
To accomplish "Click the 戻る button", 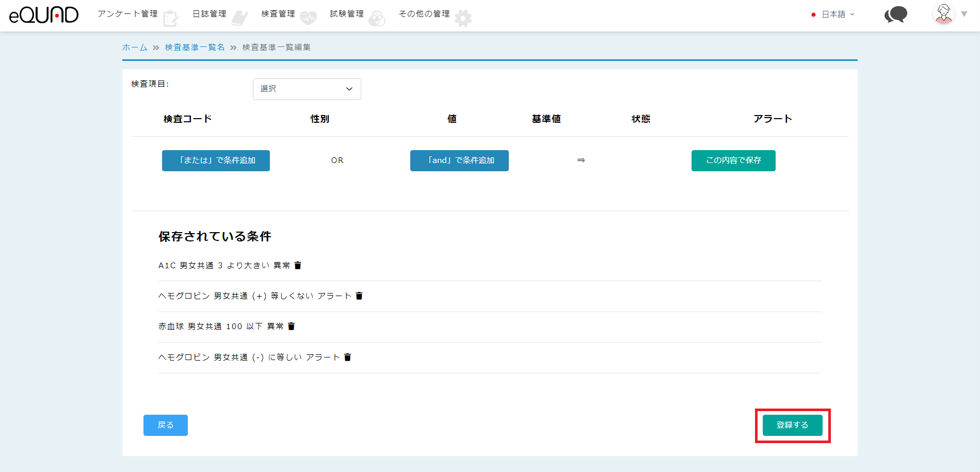I will pos(165,425).
